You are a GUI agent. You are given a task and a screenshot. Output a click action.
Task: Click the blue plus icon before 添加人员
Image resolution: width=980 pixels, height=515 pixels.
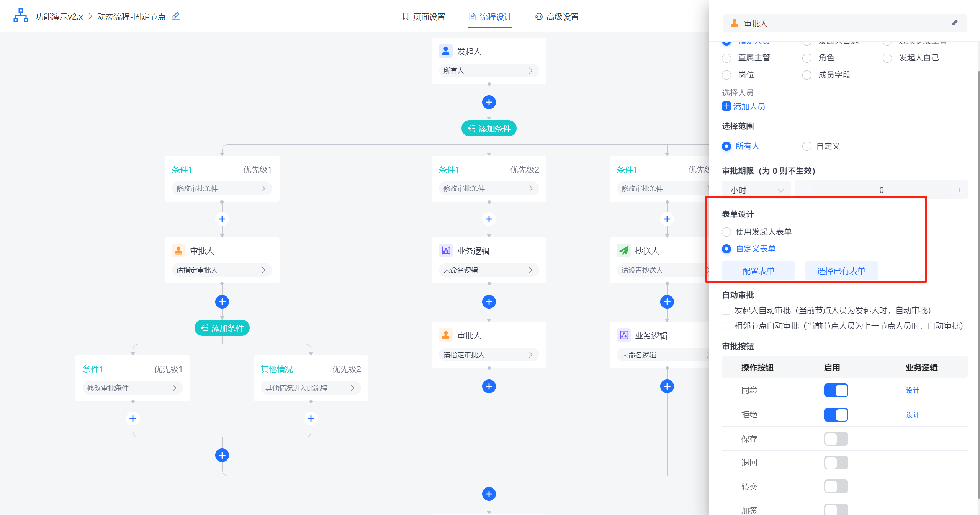pos(726,106)
